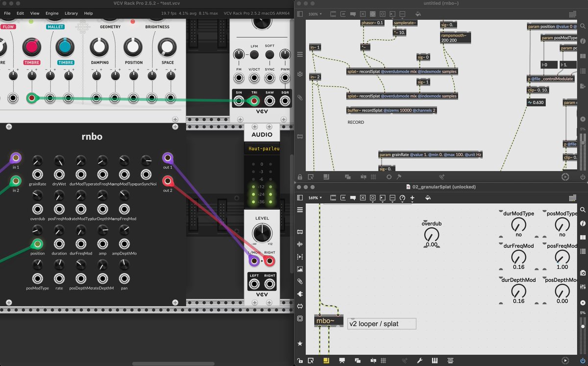Click paint bucket in 02_granularSplat toolbar
Viewport: 588px width, 366px height.
coord(427,198)
